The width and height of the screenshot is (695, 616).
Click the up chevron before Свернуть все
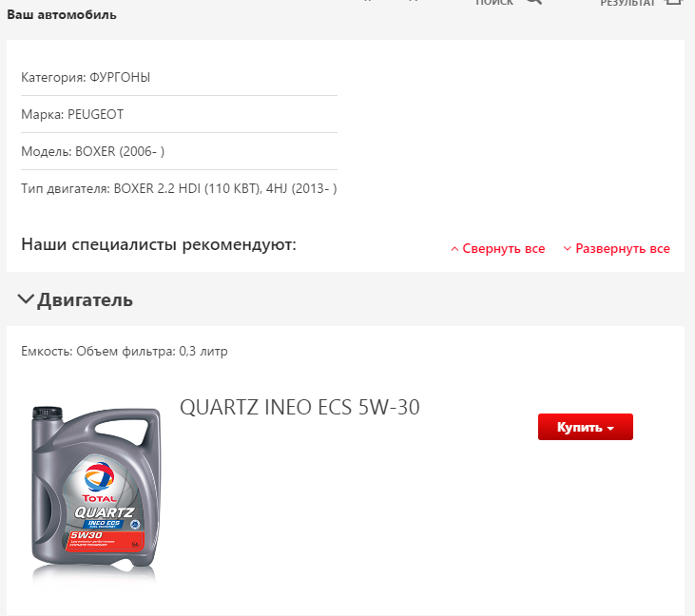tap(454, 249)
